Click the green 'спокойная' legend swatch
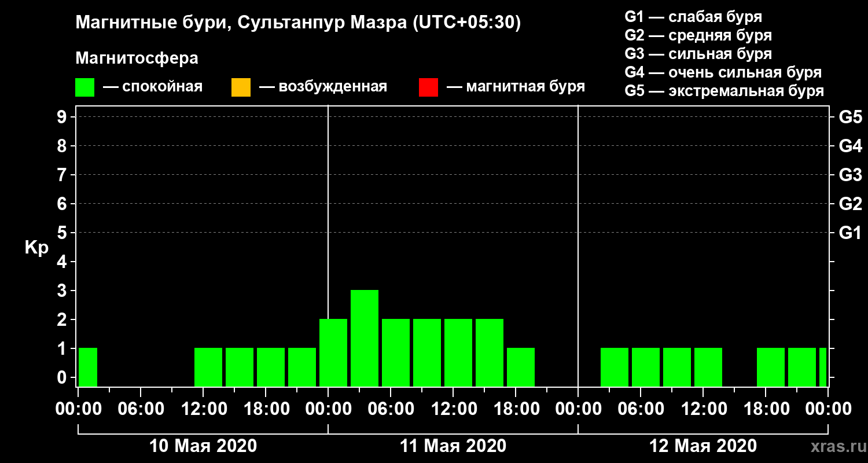This screenshot has width=868, height=463. (x=84, y=87)
